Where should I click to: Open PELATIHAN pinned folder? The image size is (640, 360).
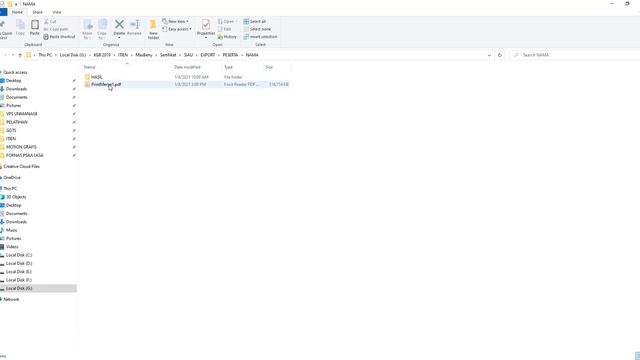coord(17,122)
